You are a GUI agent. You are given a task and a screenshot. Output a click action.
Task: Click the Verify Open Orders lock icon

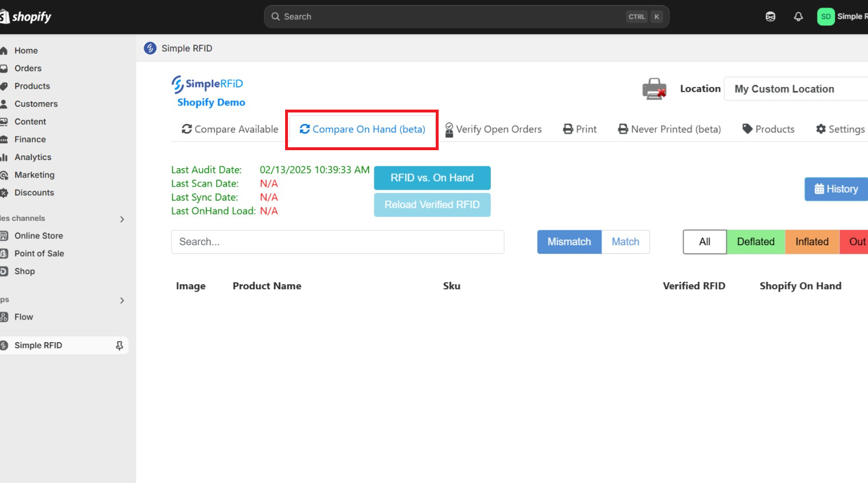(449, 129)
